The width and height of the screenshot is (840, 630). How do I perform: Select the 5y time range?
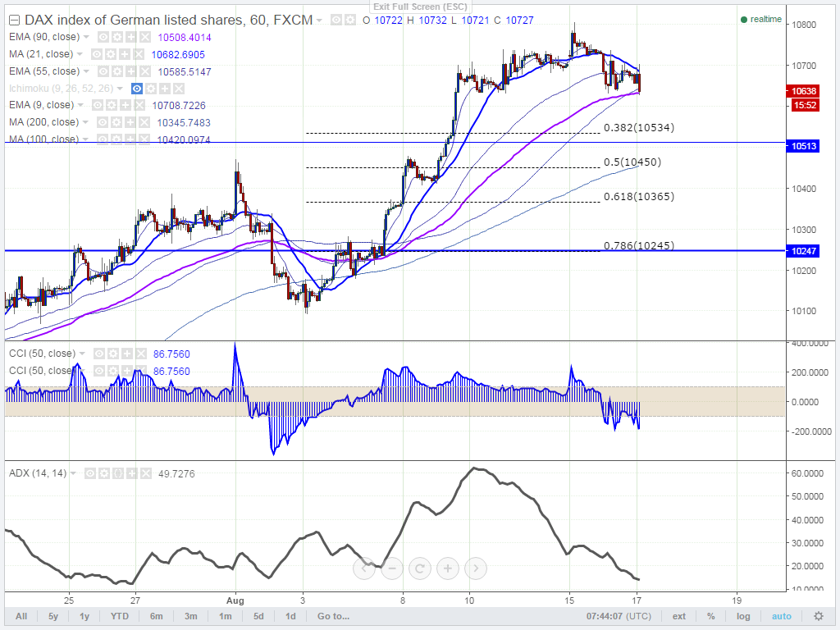53,616
